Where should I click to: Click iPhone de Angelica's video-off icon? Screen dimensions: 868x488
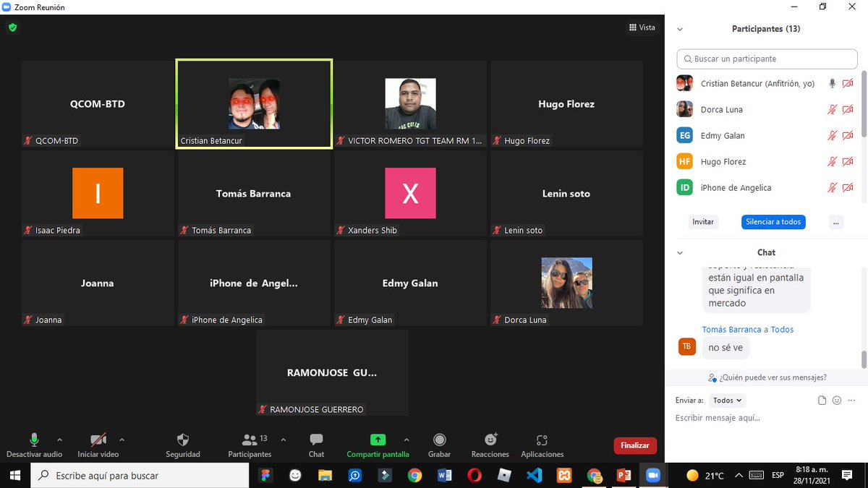click(x=848, y=188)
